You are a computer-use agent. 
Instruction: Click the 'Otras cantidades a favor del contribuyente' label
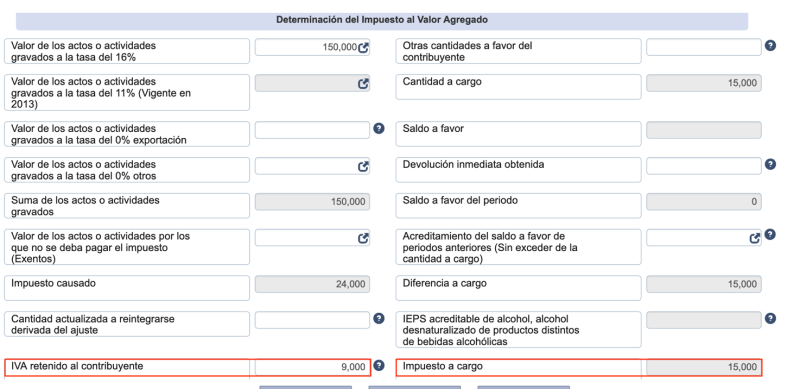467,52
